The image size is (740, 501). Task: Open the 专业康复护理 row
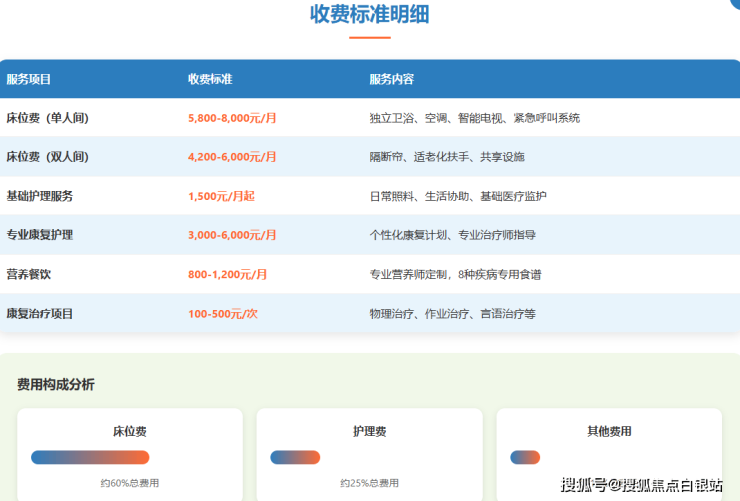click(40, 235)
